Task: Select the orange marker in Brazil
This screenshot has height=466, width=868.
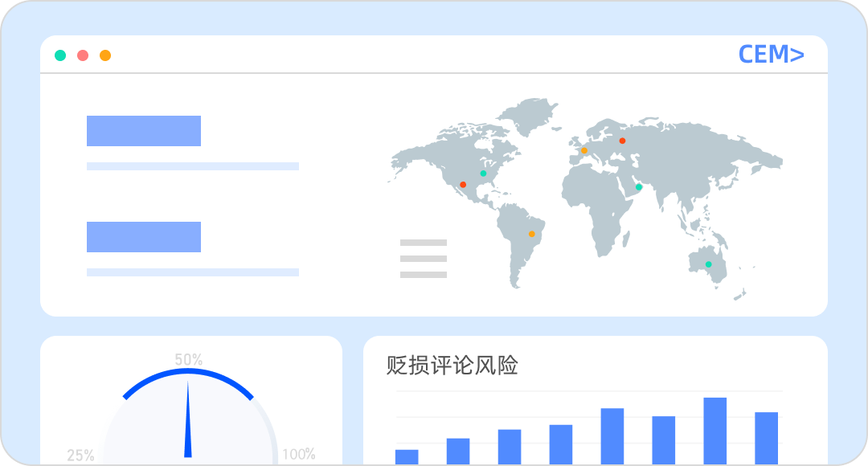Action: point(531,234)
